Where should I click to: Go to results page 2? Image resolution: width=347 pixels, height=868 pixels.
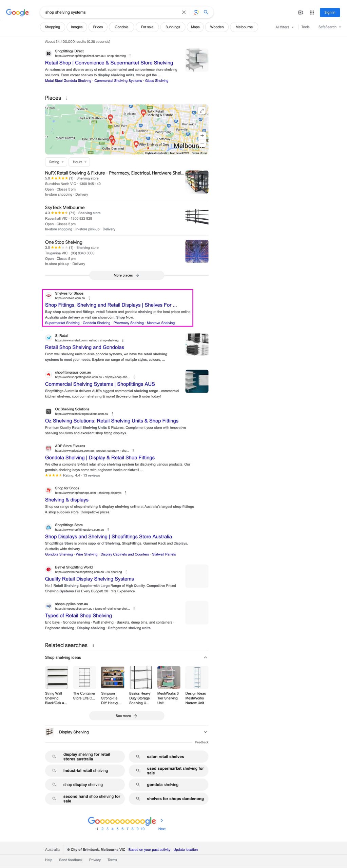[x=102, y=829]
